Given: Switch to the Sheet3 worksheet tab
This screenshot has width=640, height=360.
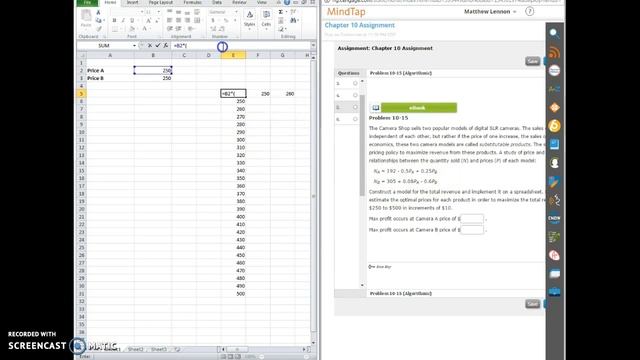Looking at the screenshot, I should pos(159,349).
